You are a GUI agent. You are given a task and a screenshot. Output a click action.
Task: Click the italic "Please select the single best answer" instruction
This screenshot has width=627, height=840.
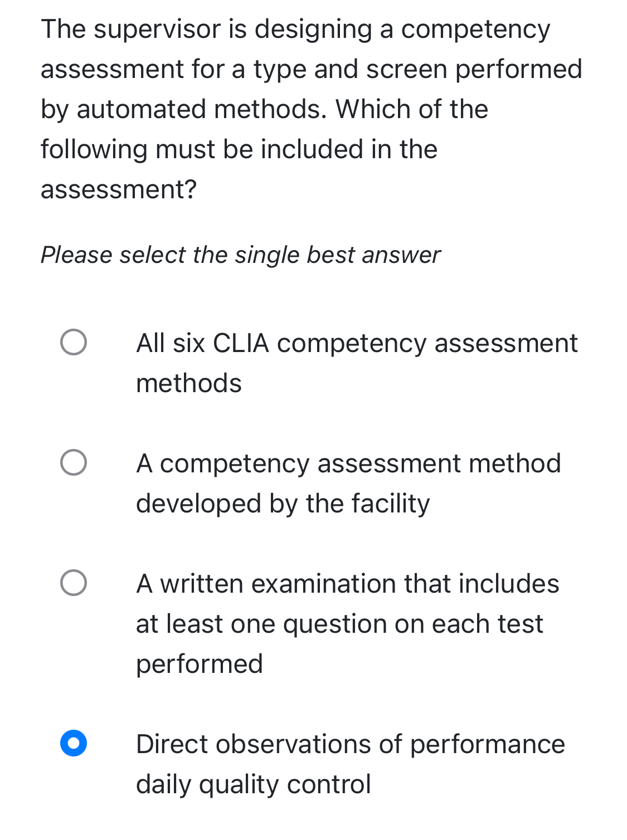point(241,255)
